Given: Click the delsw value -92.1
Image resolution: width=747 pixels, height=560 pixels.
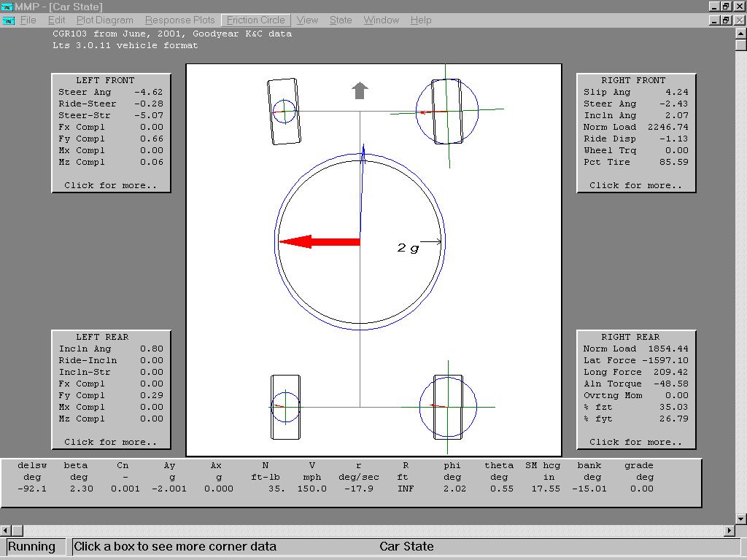Looking at the screenshot, I should pos(32,489).
